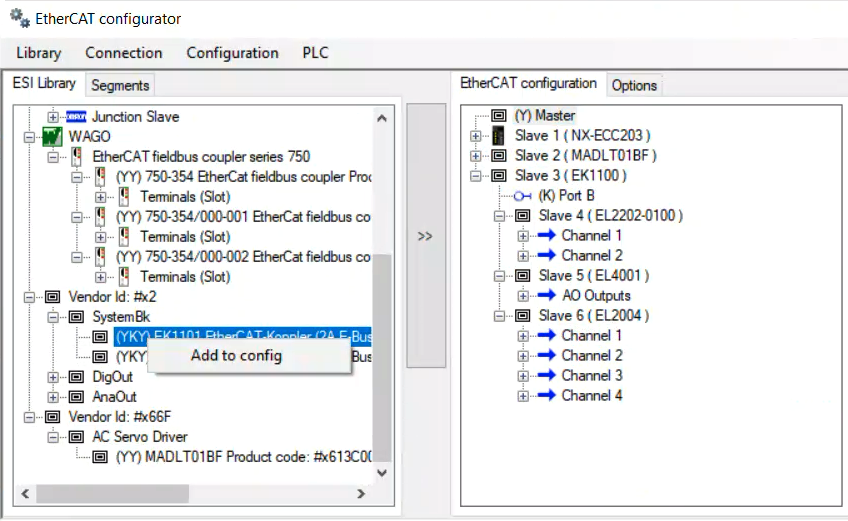Click the AC Servo Driver group icon

pyautogui.click(x=76, y=437)
